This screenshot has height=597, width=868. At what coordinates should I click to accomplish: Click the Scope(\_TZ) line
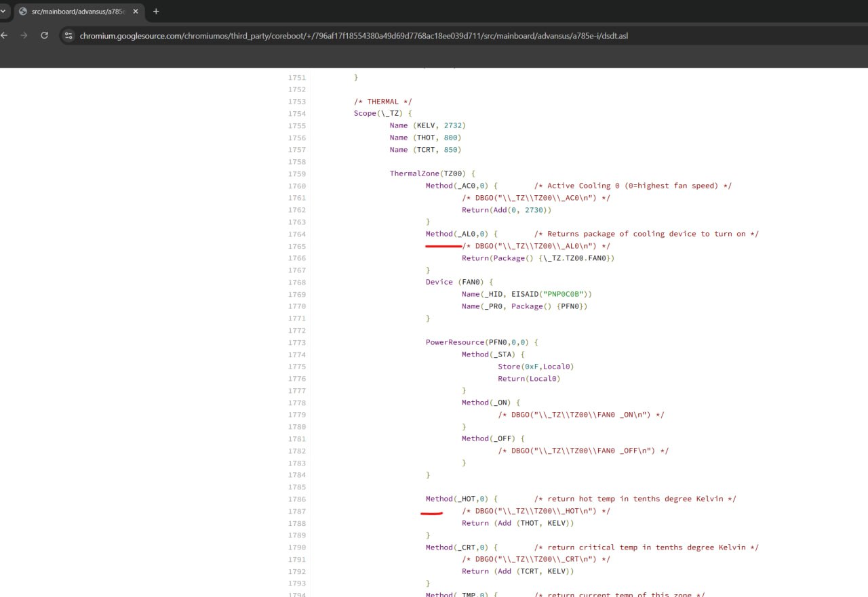tap(382, 113)
